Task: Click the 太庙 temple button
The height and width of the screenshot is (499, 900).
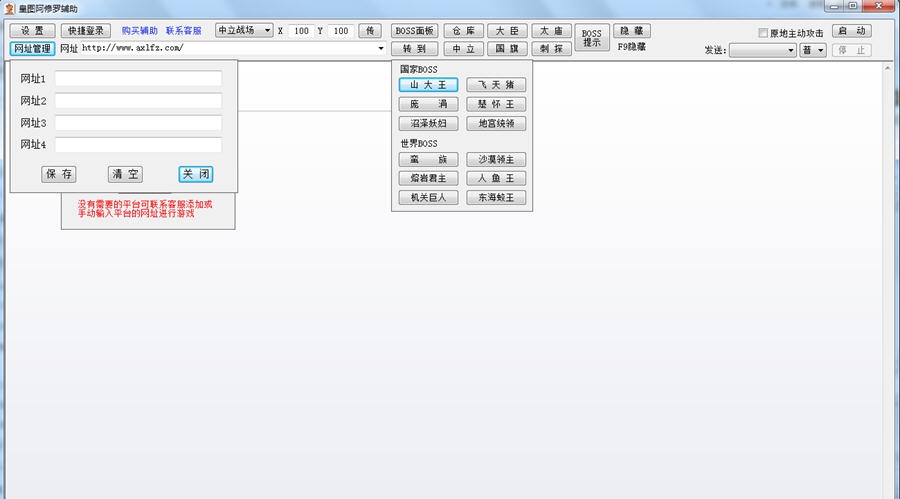Action: tap(552, 30)
